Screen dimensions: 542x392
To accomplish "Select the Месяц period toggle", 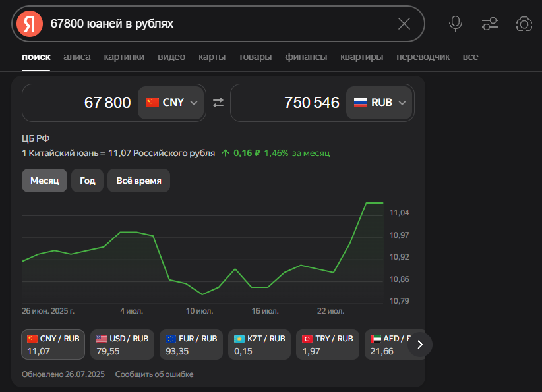I will point(44,181).
